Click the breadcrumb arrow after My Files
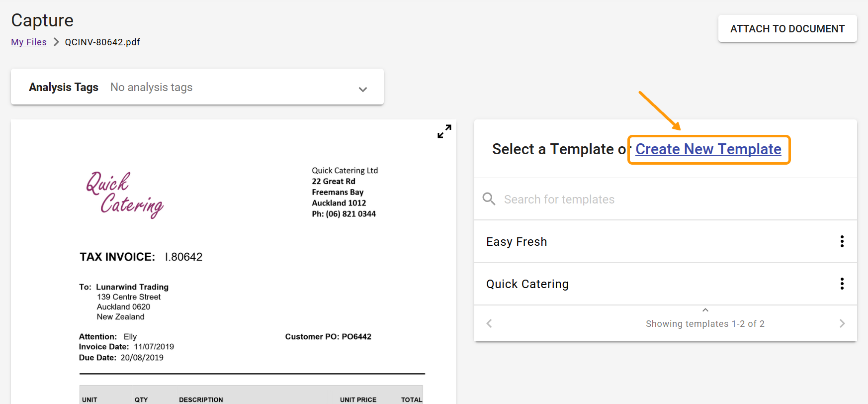 56,42
